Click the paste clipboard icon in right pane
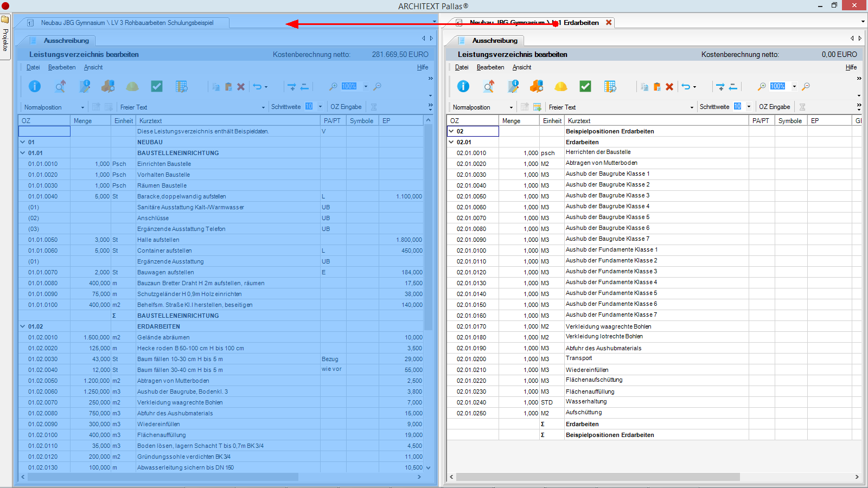The height and width of the screenshot is (488, 868). pyautogui.click(x=657, y=87)
